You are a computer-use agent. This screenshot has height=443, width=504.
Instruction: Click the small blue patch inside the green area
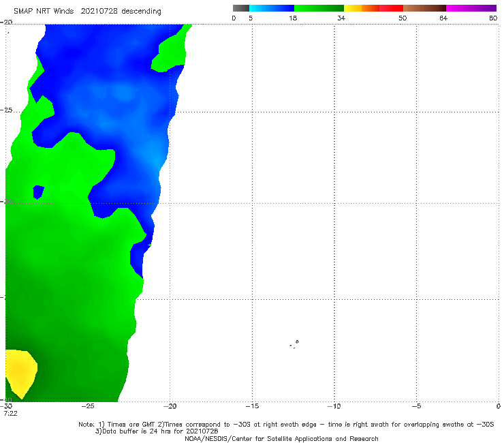(38, 192)
